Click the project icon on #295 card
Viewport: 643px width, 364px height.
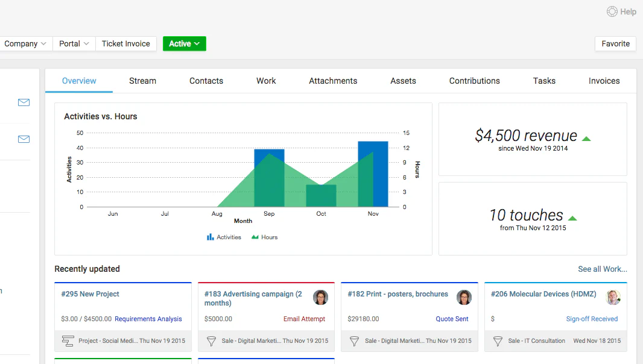click(68, 341)
